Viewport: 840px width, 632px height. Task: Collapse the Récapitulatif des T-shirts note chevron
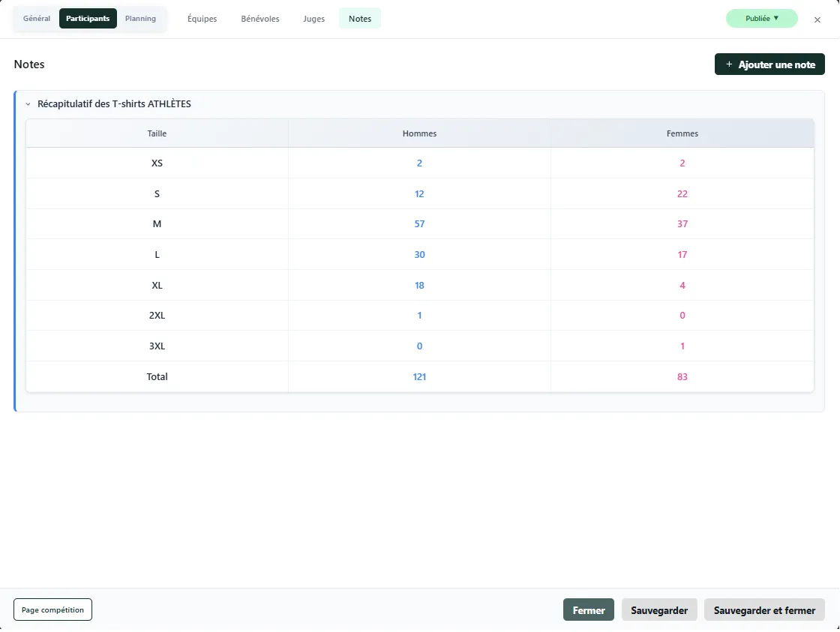pyautogui.click(x=28, y=104)
